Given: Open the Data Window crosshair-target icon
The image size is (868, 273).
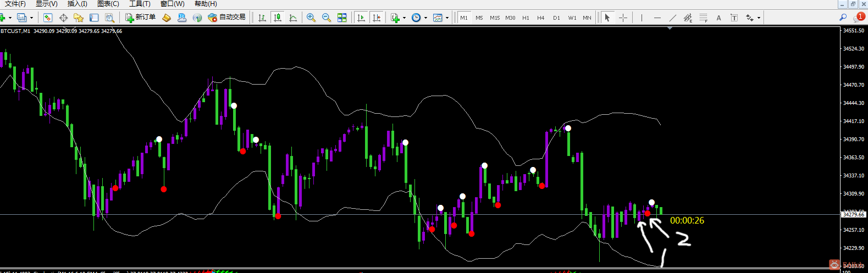Looking at the screenshot, I should click(x=63, y=18).
